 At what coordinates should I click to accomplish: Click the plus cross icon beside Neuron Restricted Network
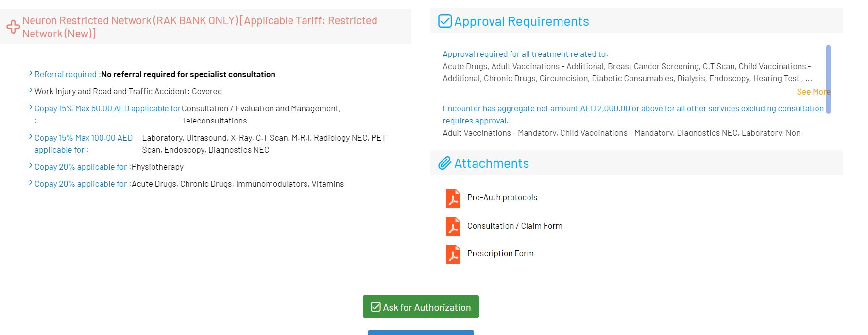pos(13,27)
